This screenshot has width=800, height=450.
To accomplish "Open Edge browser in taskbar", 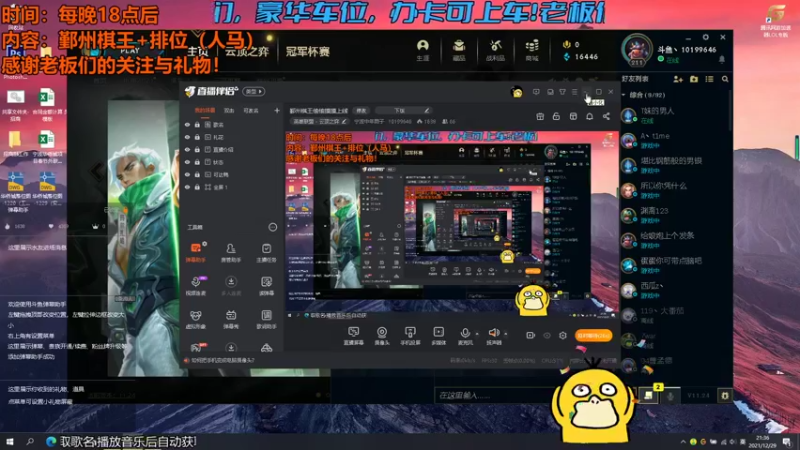I will point(51,441).
